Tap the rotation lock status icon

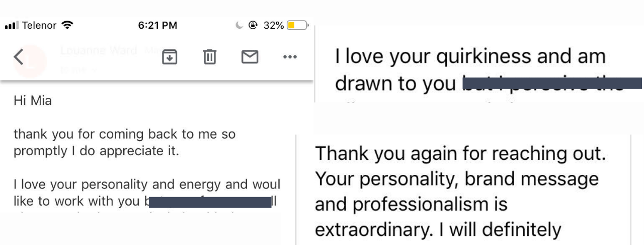[253, 25]
